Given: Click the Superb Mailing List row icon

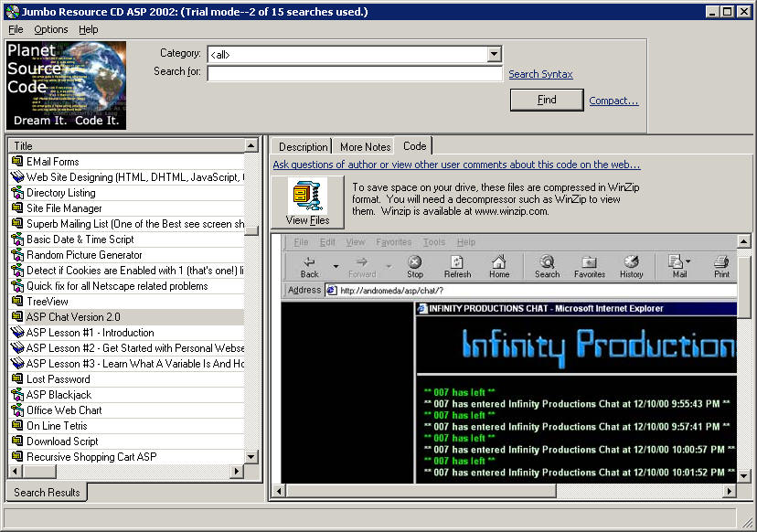Looking at the screenshot, I should 17,223.
